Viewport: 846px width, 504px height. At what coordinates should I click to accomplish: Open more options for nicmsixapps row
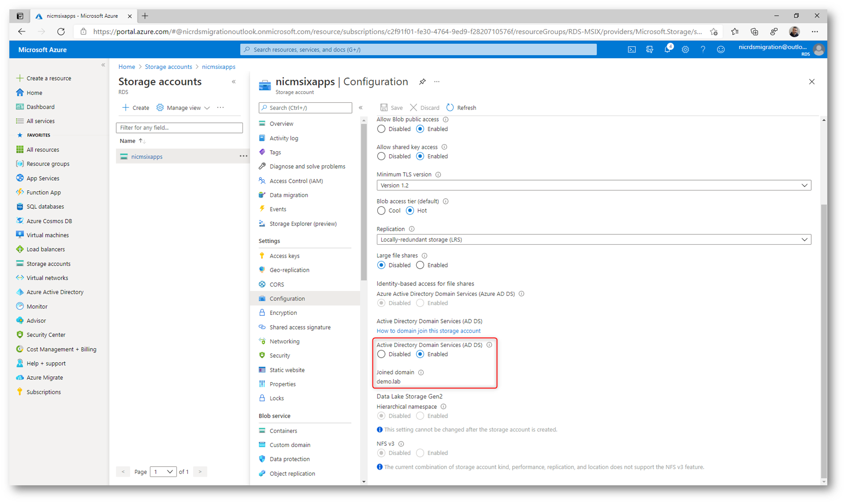[243, 156]
